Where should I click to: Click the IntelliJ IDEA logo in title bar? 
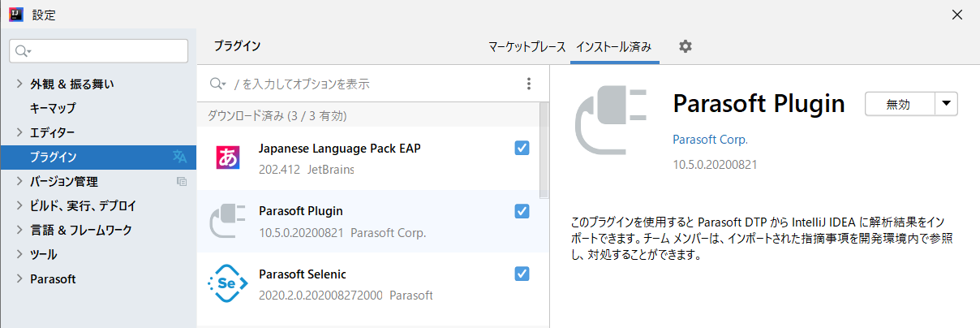pyautogui.click(x=15, y=15)
